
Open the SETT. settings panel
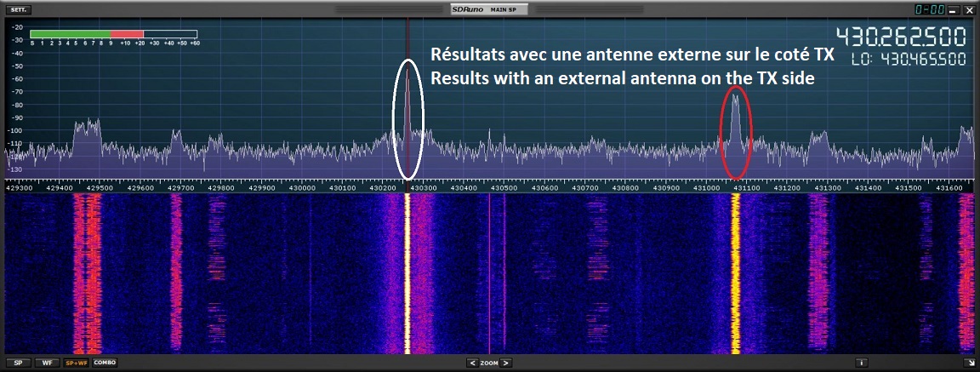click(19, 10)
